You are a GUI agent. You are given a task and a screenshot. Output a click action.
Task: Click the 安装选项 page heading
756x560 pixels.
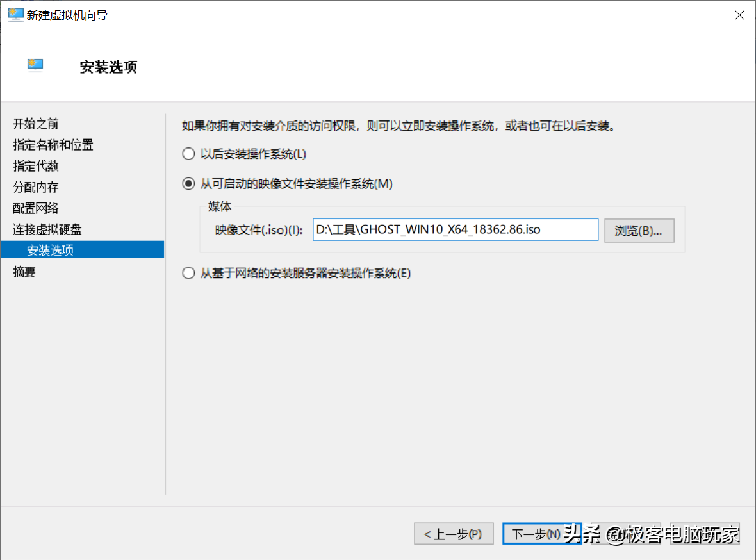[108, 67]
